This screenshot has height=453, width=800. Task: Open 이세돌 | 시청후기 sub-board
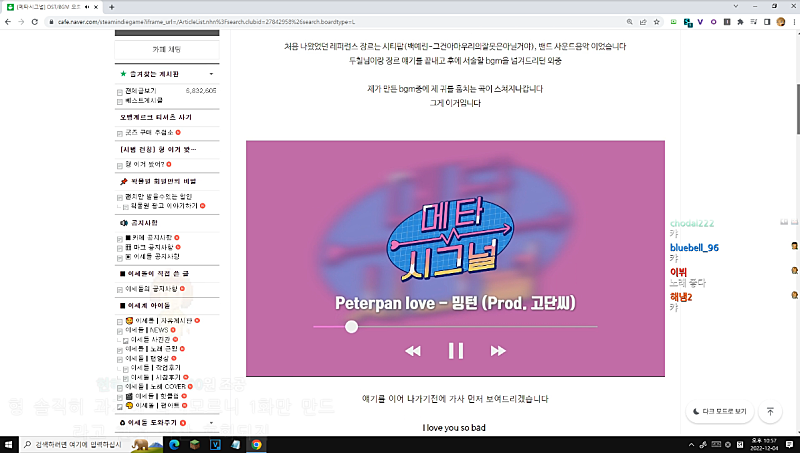click(x=156, y=378)
